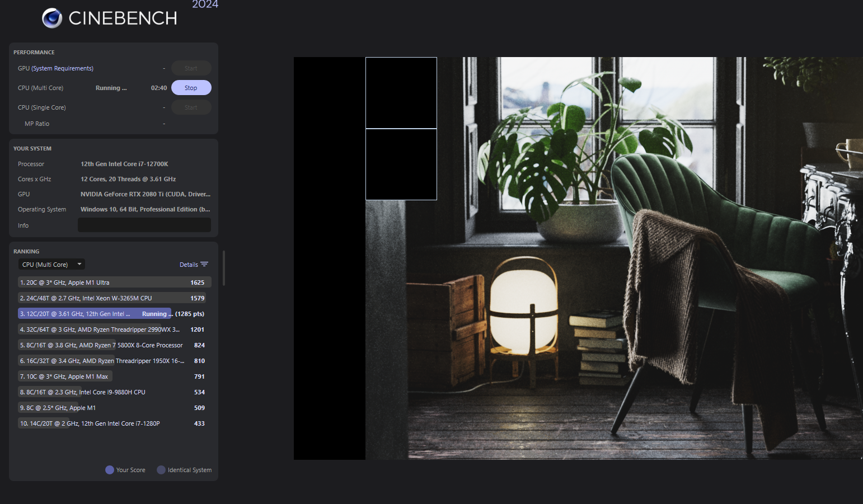This screenshot has width=863, height=504.
Task: Click the Details filter icon
Action: click(204, 265)
